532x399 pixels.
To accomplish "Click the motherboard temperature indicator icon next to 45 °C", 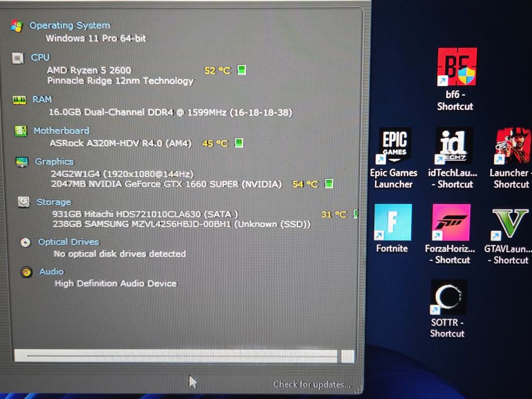I will pos(239,143).
